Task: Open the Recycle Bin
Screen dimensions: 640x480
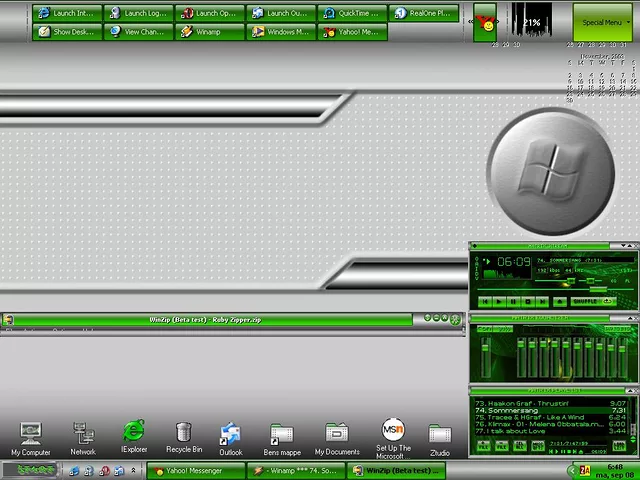Action: (x=183, y=433)
